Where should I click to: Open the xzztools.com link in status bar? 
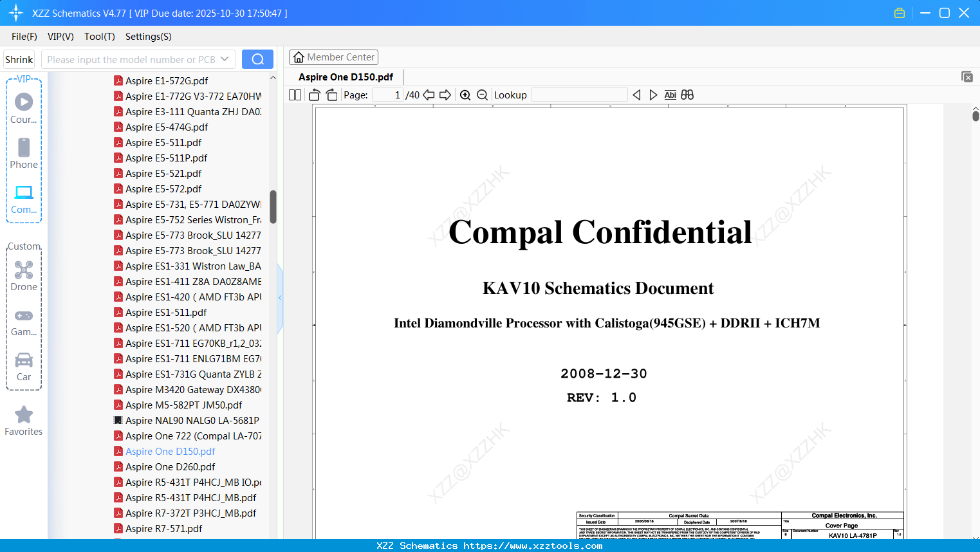pyautogui.click(x=533, y=546)
